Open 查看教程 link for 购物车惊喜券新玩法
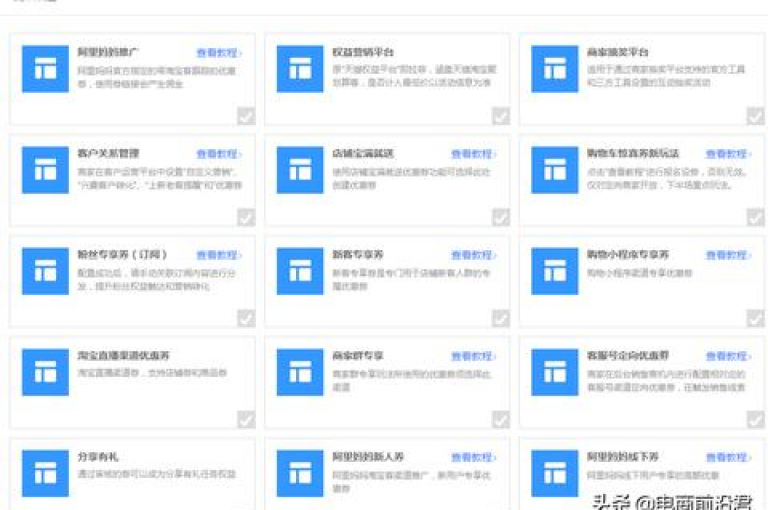 click(728, 154)
